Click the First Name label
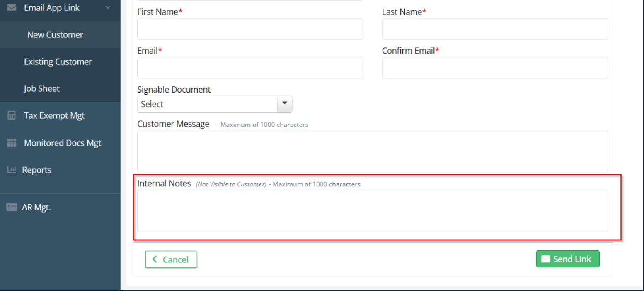Screen dimensions: 644x291 (x=160, y=12)
